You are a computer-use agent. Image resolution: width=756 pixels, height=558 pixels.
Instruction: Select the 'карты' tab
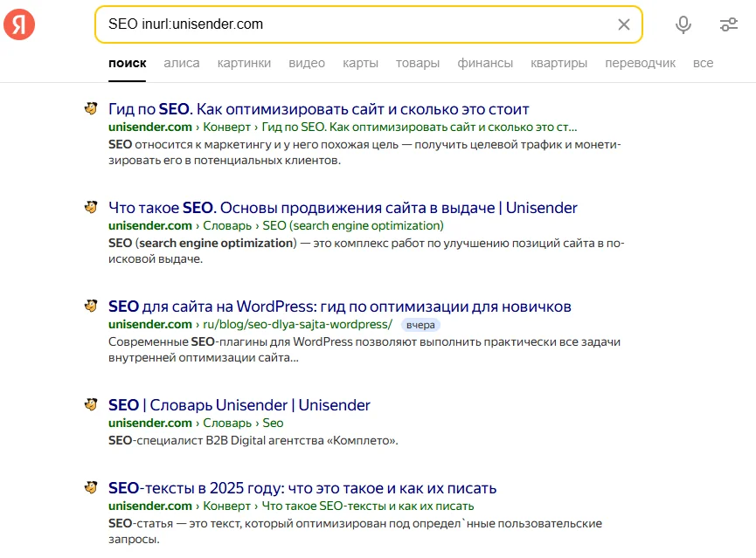click(360, 63)
